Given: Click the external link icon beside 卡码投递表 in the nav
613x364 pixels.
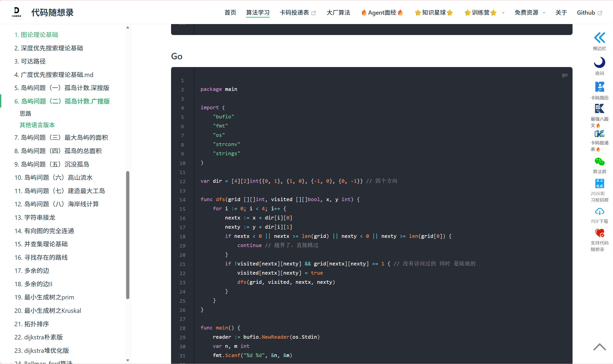Looking at the screenshot, I should 314,13.
